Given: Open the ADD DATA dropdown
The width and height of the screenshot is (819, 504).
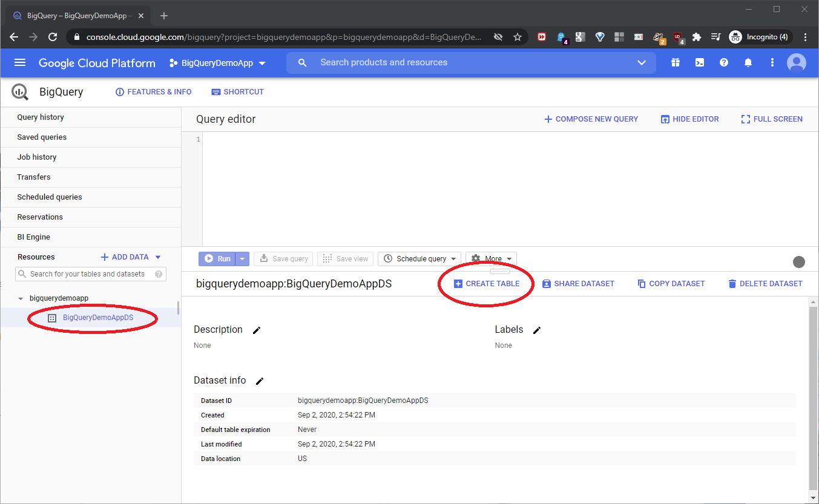Looking at the screenshot, I should click(x=131, y=257).
